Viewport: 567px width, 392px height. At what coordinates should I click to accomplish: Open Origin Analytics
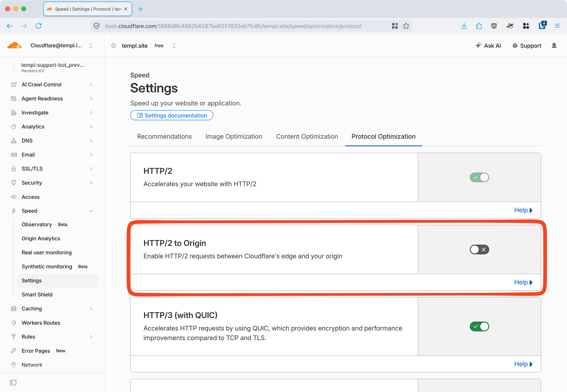(x=41, y=238)
